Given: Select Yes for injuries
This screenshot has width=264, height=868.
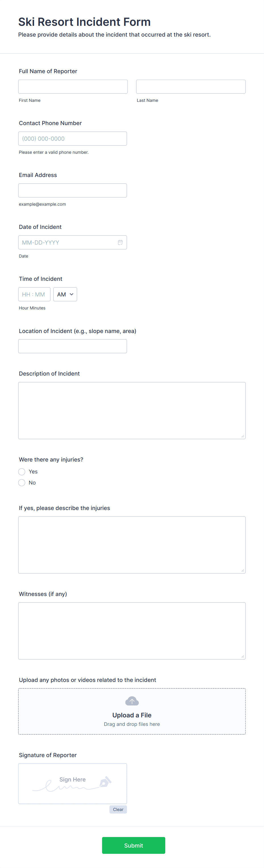Looking at the screenshot, I should [x=22, y=471].
